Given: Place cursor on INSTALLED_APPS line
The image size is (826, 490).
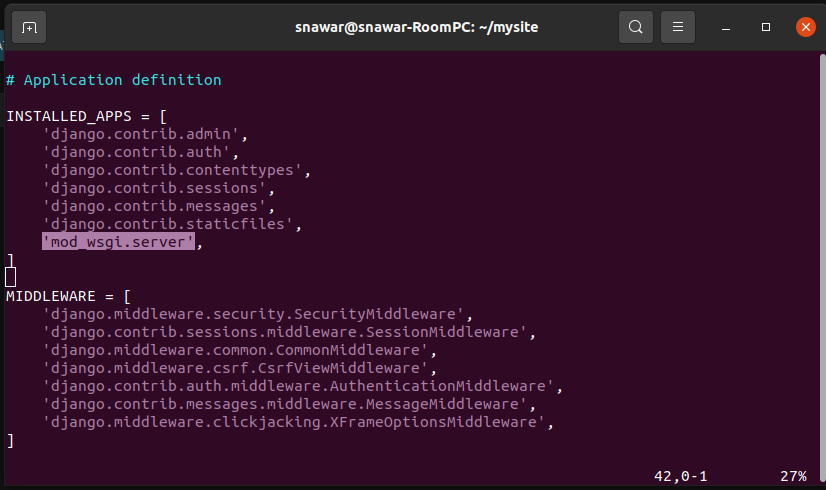Looking at the screenshot, I should point(86,116).
